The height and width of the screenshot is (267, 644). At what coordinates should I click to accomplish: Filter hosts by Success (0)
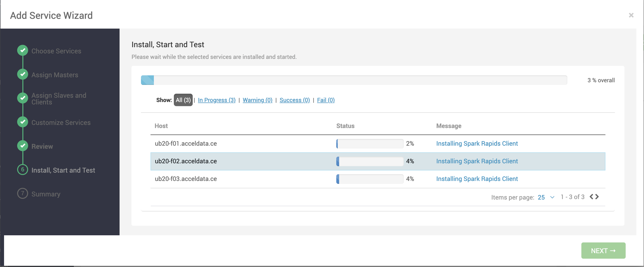click(x=295, y=100)
